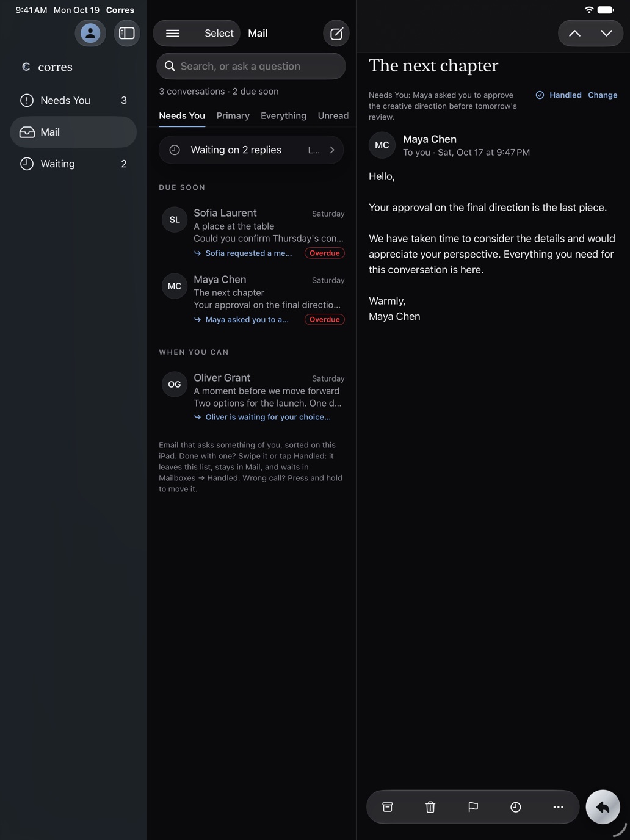Screen dimensions: 630x840
Task: Click 'Oliver is waiting for your choice...'
Action: (x=268, y=418)
